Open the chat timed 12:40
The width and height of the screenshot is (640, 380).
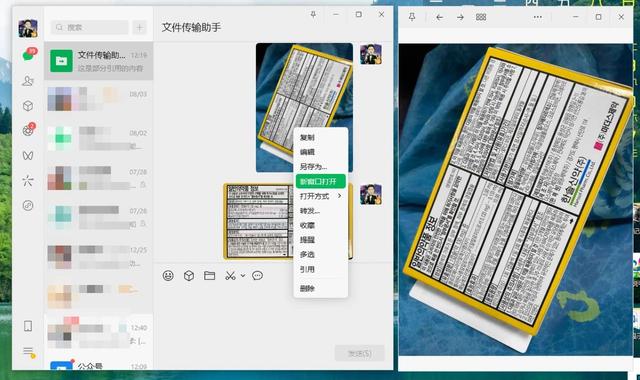[x=98, y=333]
